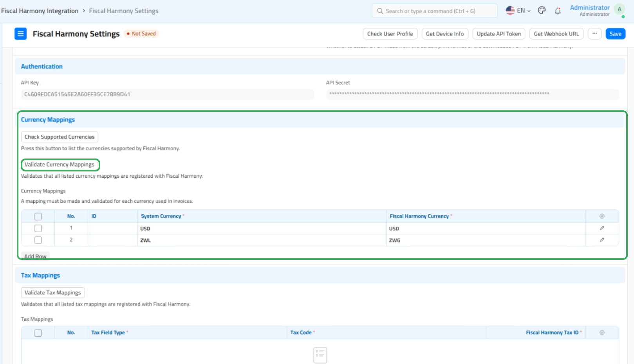Check the USD mapping row checkbox

coord(38,228)
